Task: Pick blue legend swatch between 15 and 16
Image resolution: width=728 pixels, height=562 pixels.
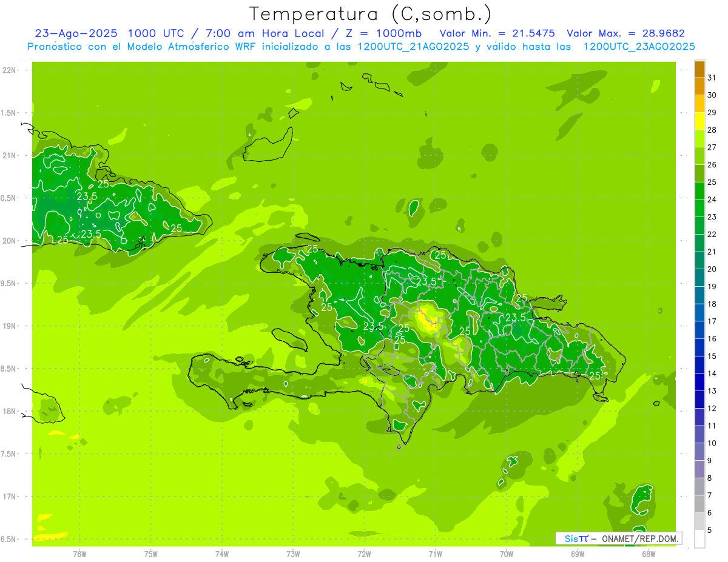Action: [x=699, y=347]
